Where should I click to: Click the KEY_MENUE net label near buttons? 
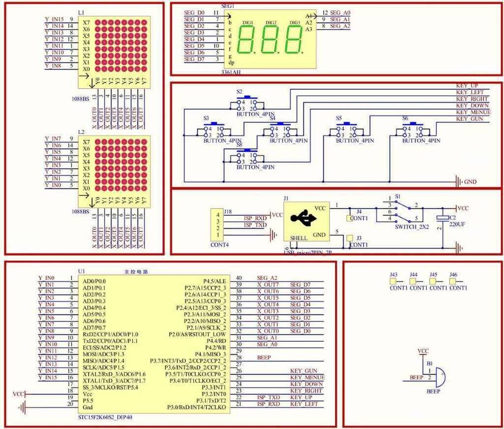coord(473,112)
